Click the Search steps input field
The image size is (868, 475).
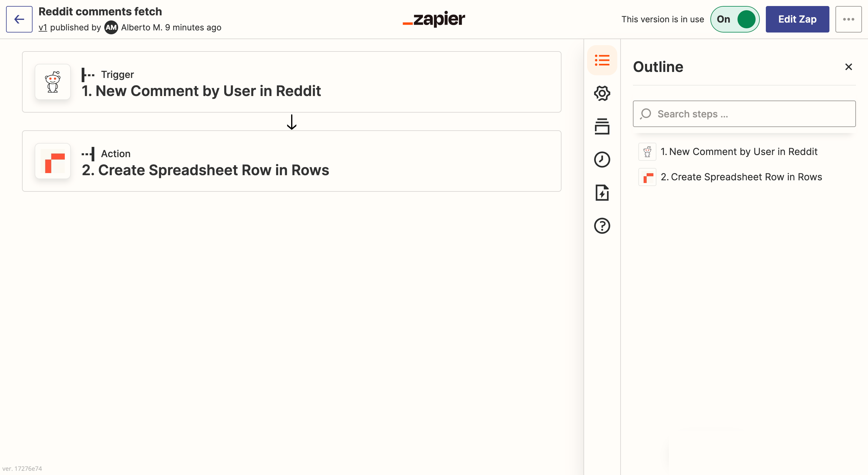(744, 113)
